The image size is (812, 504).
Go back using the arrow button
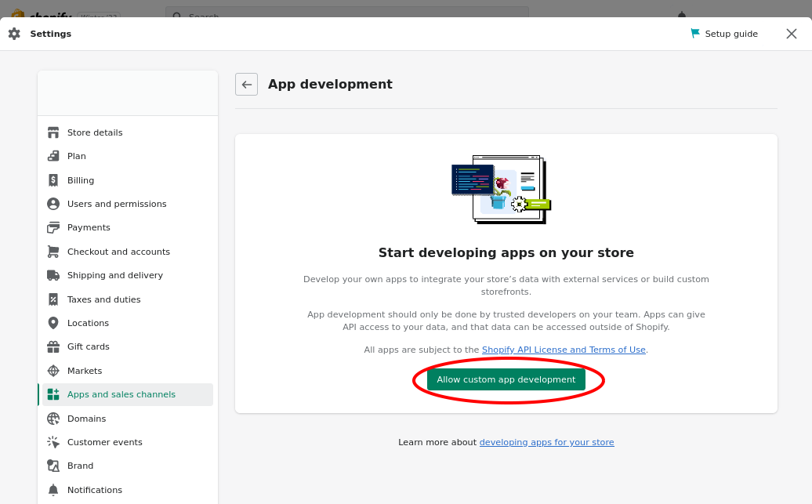click(246, 85)
